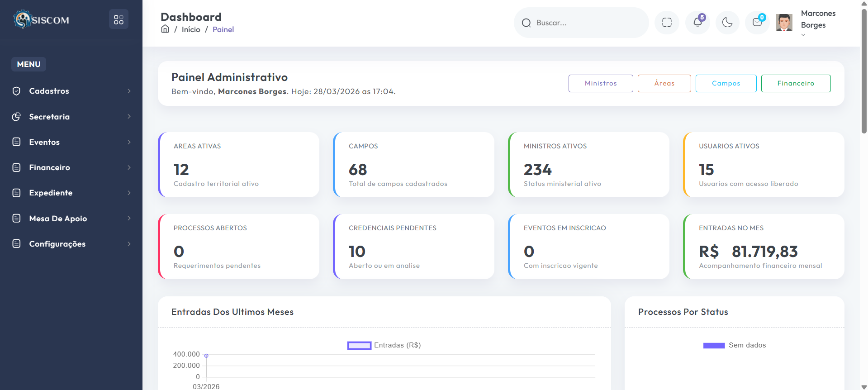Select the Entradas No Mes card
The image size is (868, 390).
click(764, 247)
